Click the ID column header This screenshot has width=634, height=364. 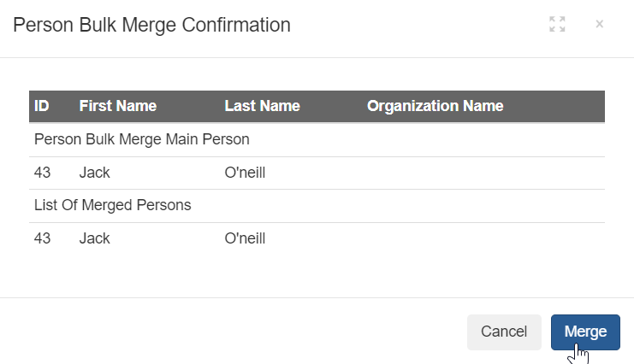click(42, 106)
